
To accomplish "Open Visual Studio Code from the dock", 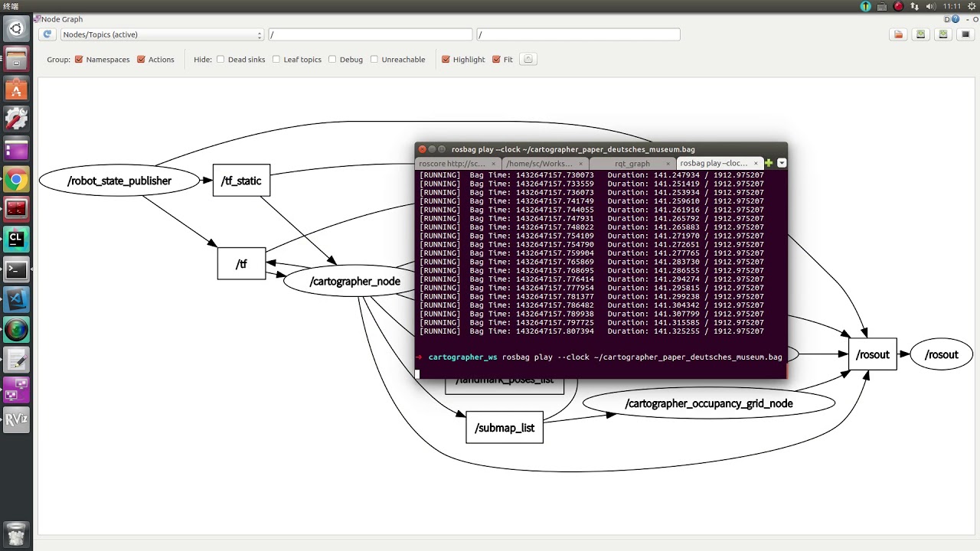I will (x=16, y=299).
